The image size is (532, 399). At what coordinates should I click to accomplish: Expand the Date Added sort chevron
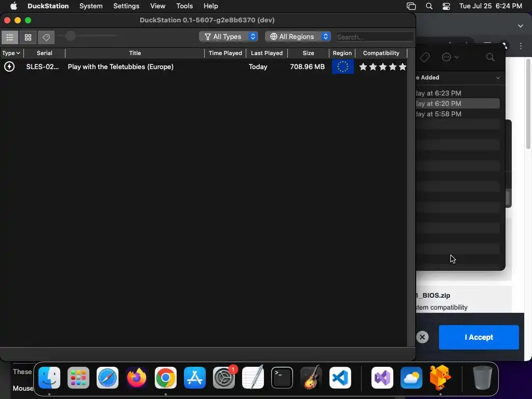click(x=498, y=78)
